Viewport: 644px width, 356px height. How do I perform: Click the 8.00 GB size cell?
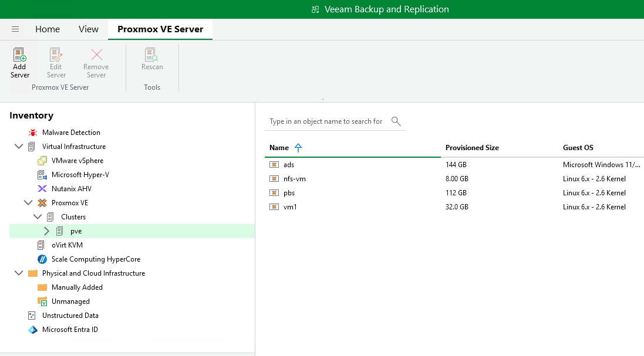click(x=457, y=179)
